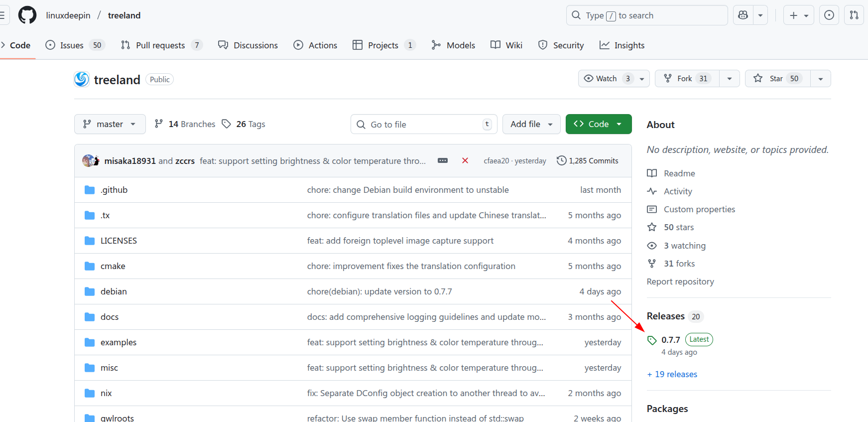Open Report repository link
This screenshot has height=422, width=868.
click(x=680, y=281)
